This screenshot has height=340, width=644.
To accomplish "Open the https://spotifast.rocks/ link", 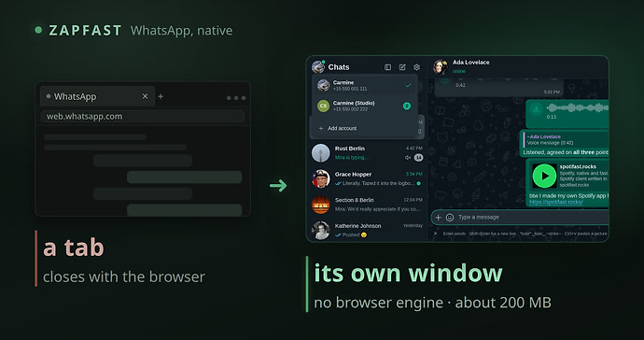I will click(555, 202).
